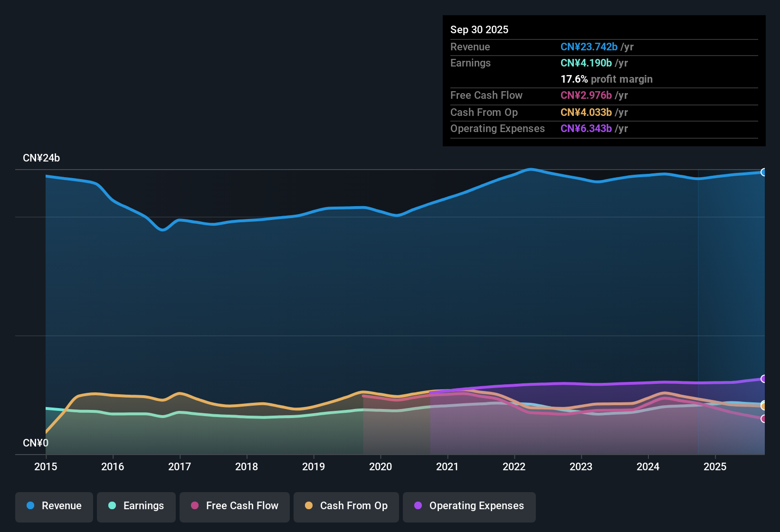780x532 pixels.
Task: Hide the Operating Expenses series
Action: [469, 506]
